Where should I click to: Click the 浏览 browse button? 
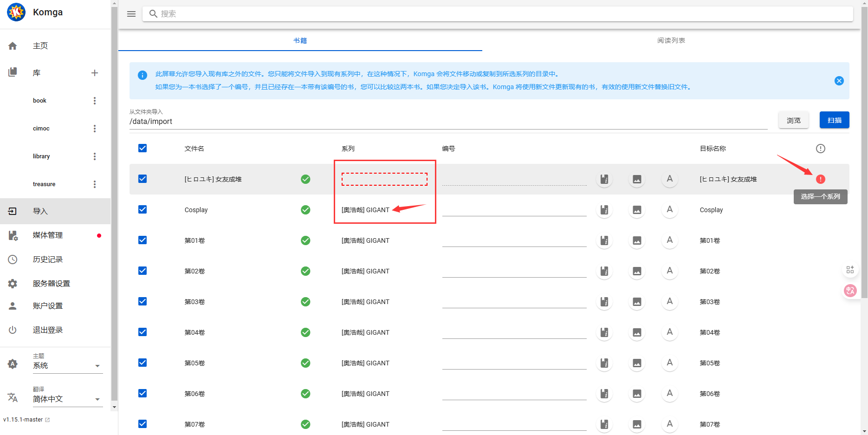(x=793, y=120)
